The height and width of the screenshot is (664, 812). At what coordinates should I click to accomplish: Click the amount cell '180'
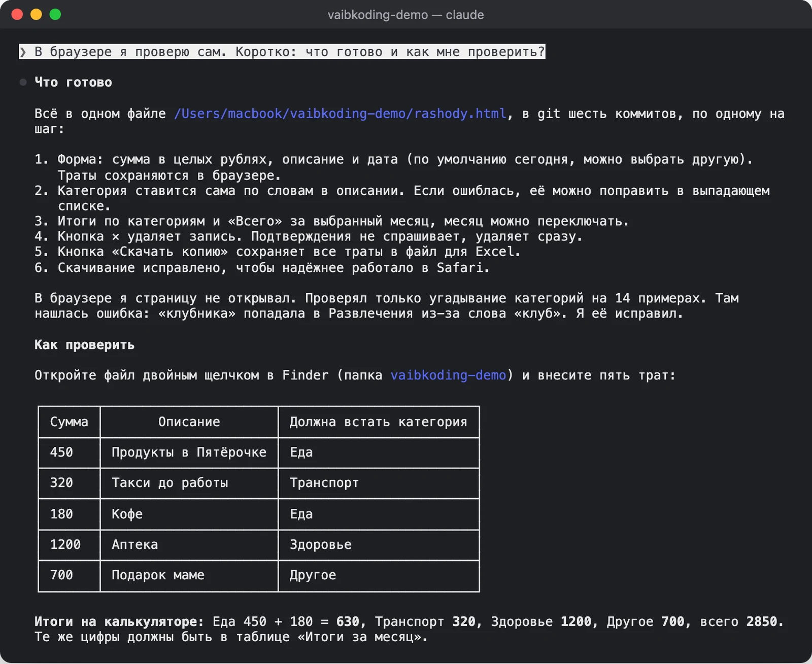pyautogui.click(x=61, y=514)
